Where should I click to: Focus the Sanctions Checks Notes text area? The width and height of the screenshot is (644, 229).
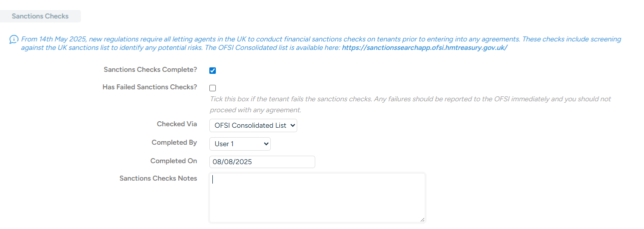(x=317, y=198)
